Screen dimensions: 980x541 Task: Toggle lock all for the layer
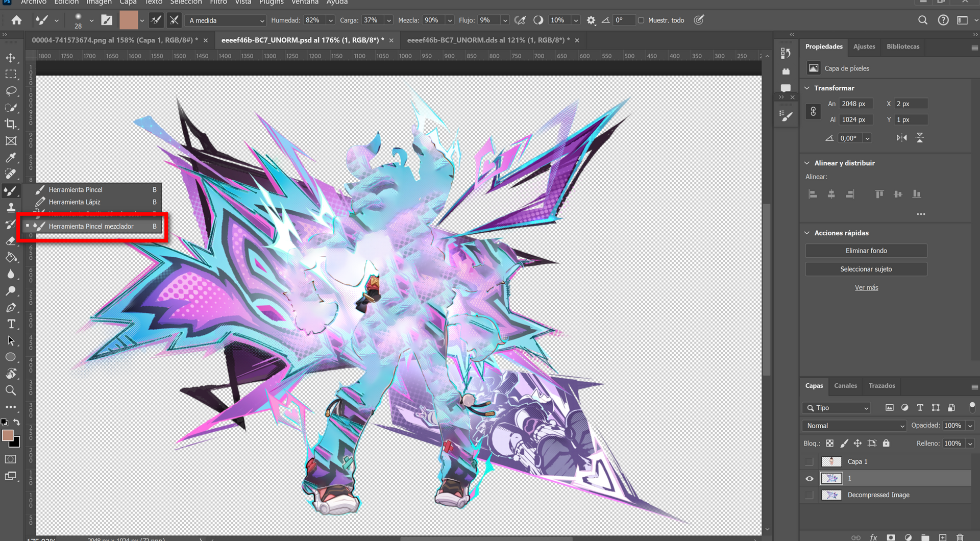tap(886, 443)
